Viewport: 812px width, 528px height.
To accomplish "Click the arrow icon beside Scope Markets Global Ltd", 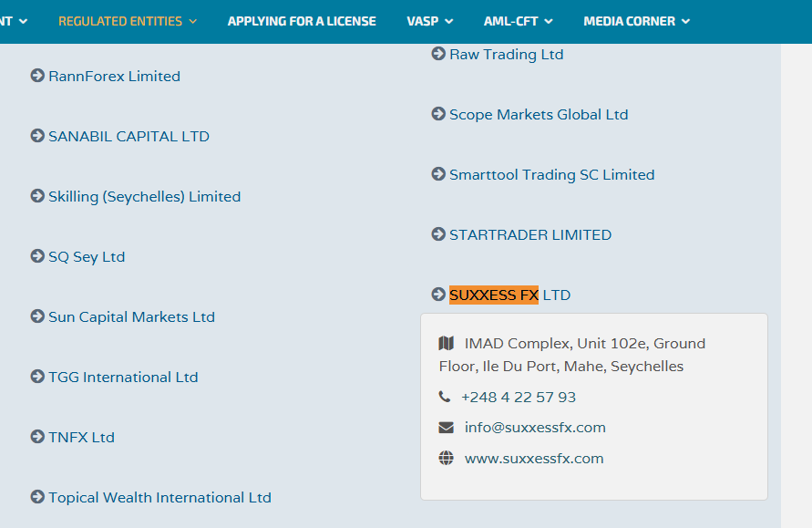I will (x=438, y=113).
